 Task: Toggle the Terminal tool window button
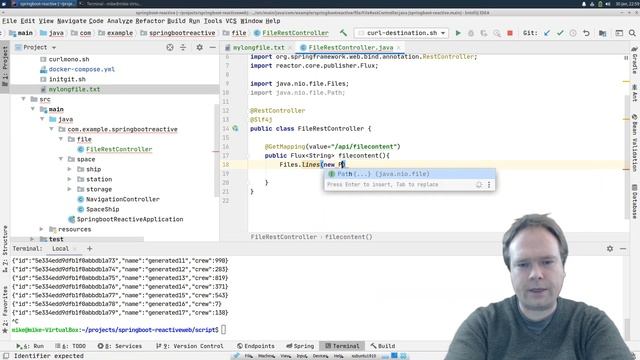tap(342, 346)
